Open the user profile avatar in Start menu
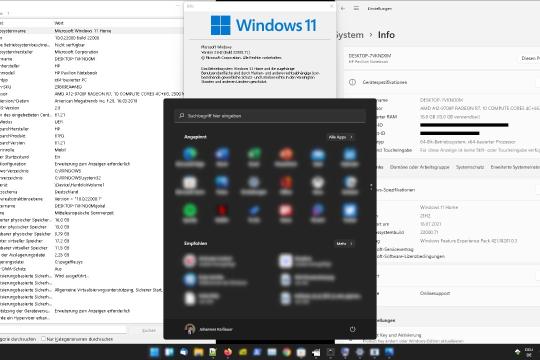The height and width of the screenshot is (360, 540). click(x=190, y=329)
